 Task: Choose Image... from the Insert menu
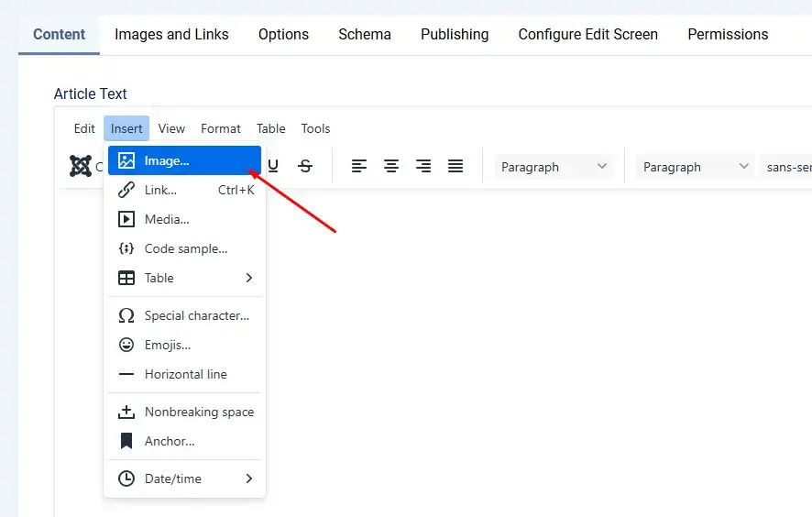coord(184,160)
